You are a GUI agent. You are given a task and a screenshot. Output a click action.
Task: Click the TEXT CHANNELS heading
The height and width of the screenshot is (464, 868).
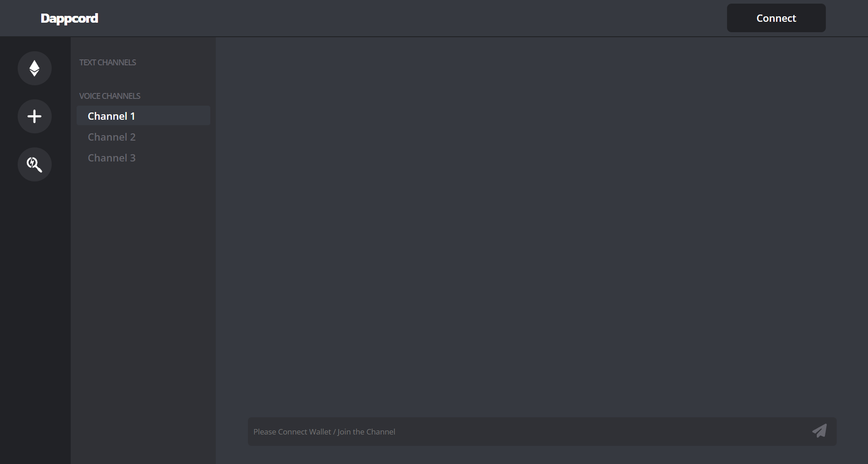tap(107, 63)
